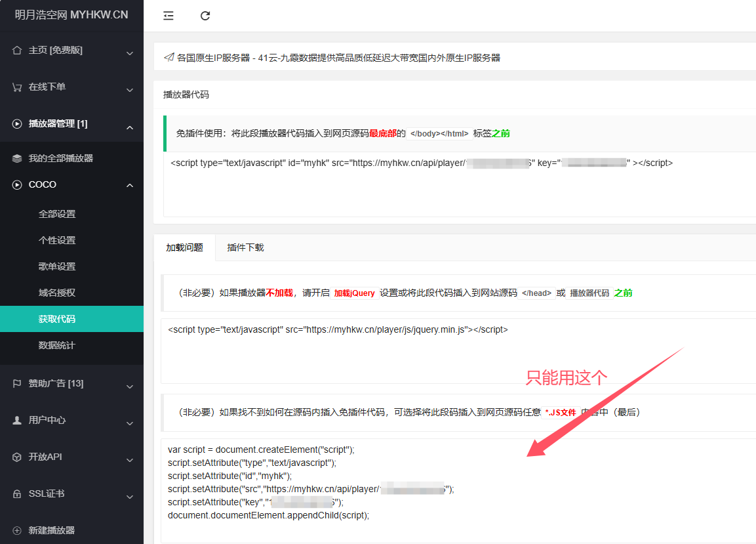Click the 开放API menu label
The image size is (756, 544).
[x=45, y=457]
